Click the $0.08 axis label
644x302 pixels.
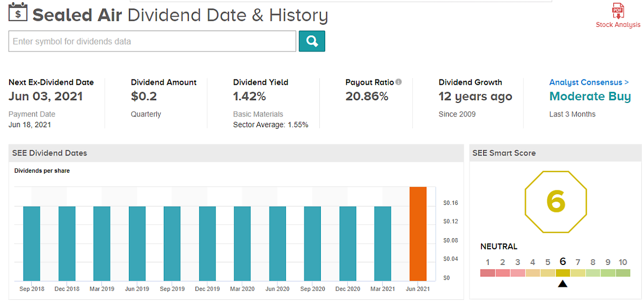[451, 240]
